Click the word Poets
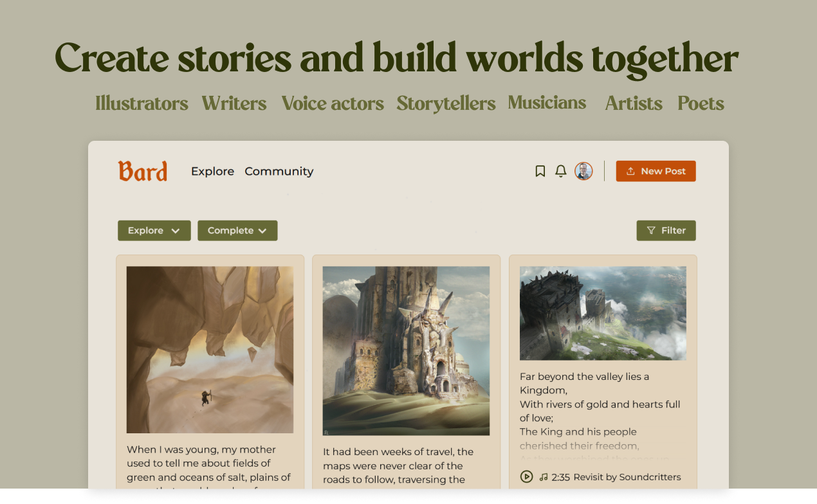817x504 pixels. 701,103
